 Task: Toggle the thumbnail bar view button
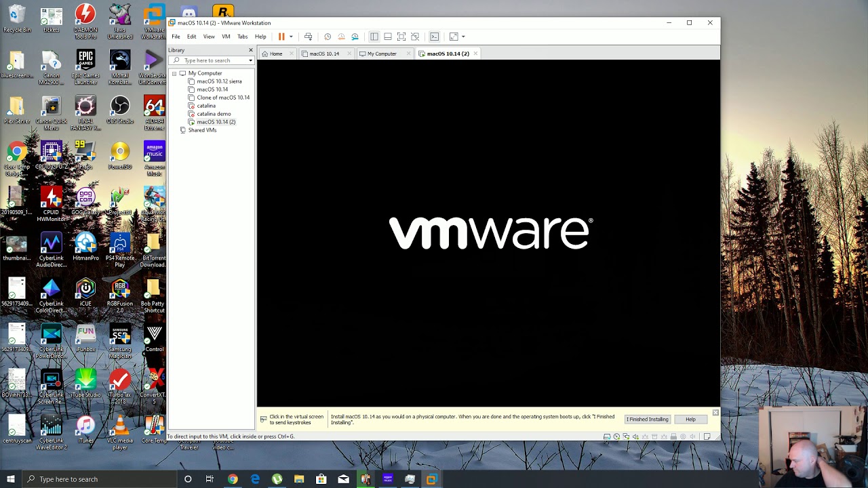tap(387, 37)
